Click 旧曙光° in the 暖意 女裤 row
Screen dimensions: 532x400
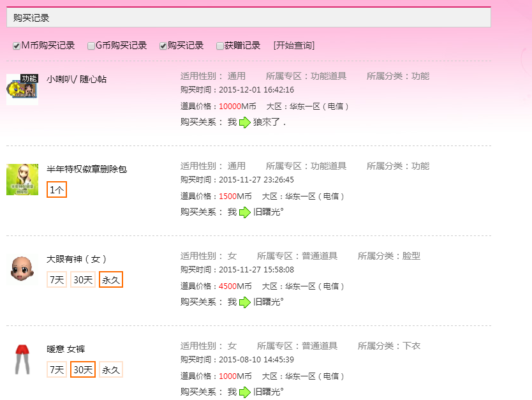click(x=268, y=392)
